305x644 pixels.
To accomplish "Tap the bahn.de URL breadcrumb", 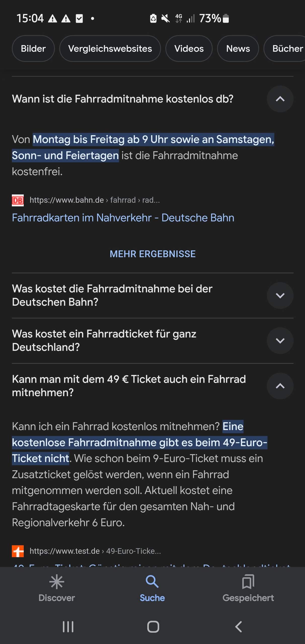I will tap(95, 200).
